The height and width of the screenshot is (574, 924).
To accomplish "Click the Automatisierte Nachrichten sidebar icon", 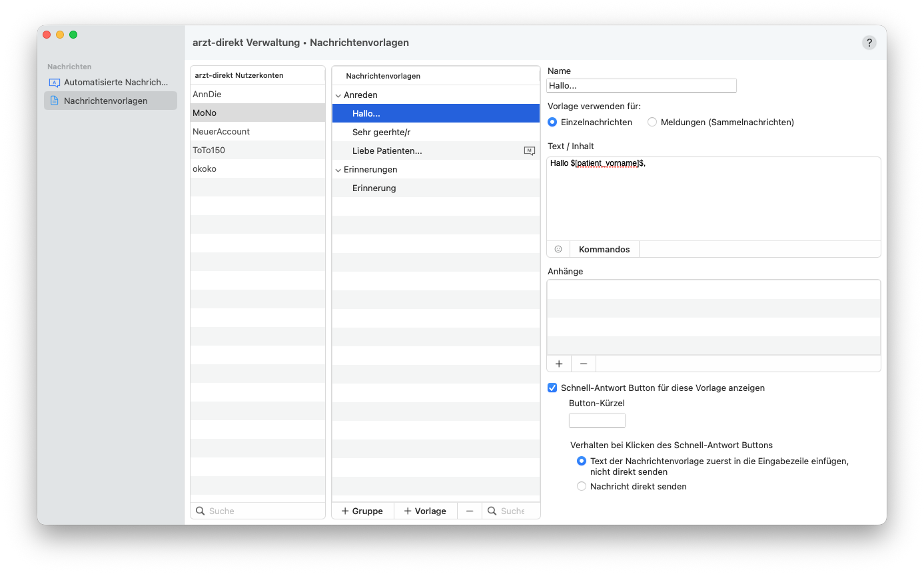I will pyautogui.click(x=55, y=83).
